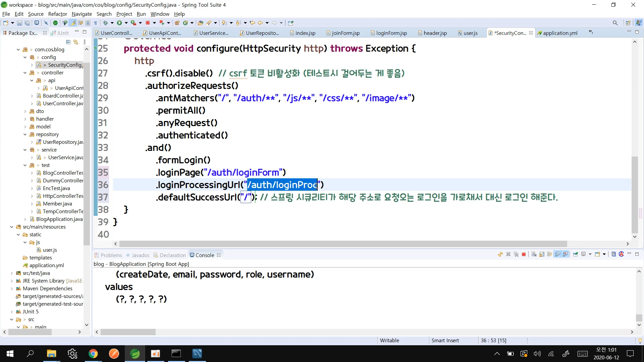Clear console with the document-x icon

pyautogui.click(x=534, y=254)
